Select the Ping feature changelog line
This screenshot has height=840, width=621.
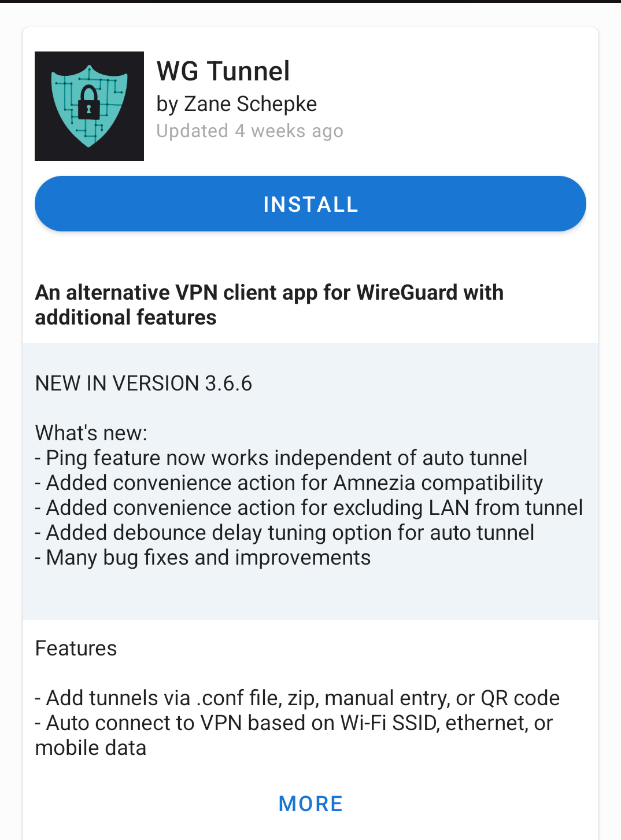tap(282, 458)
